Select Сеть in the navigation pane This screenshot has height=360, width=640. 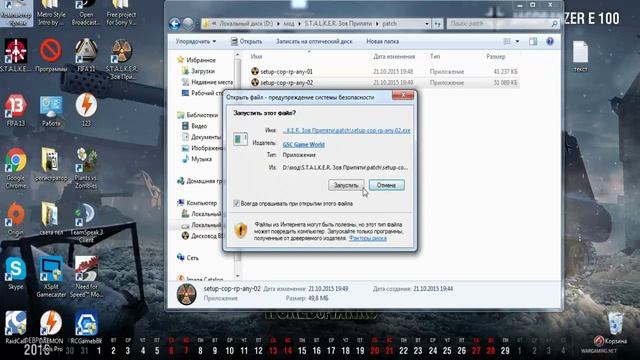[188, 258]
